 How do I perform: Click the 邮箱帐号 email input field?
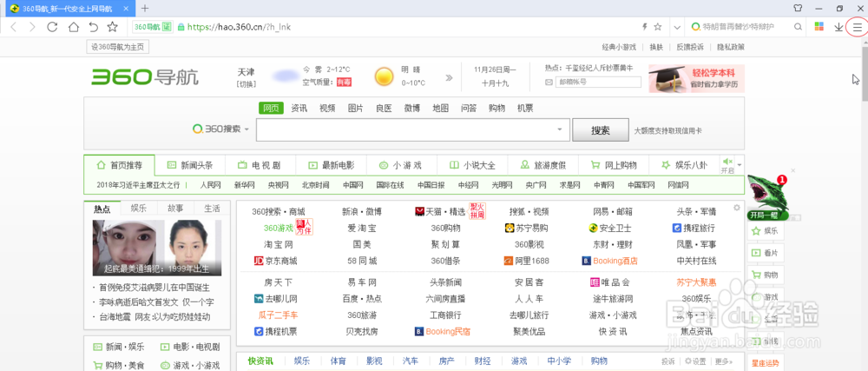(x=598, y=82)
